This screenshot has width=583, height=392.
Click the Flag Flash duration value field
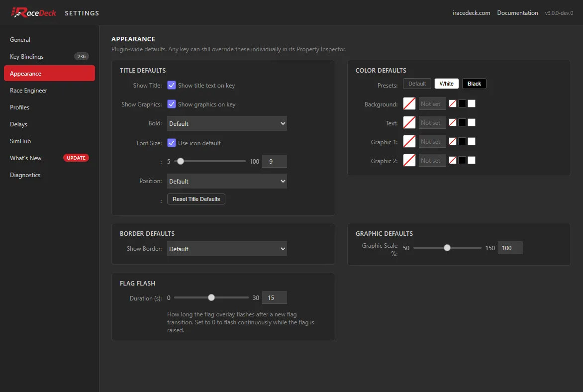point(275,297)
